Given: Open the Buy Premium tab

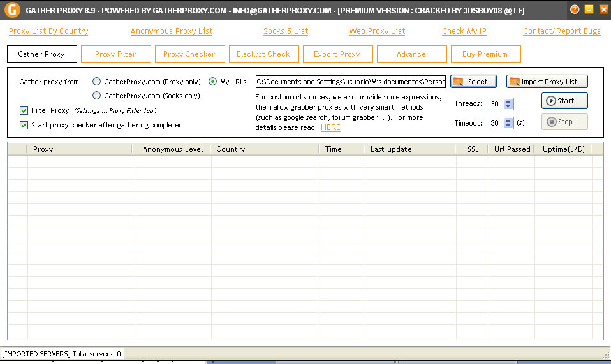Looking at the screenshot, I should pos(486,54).
